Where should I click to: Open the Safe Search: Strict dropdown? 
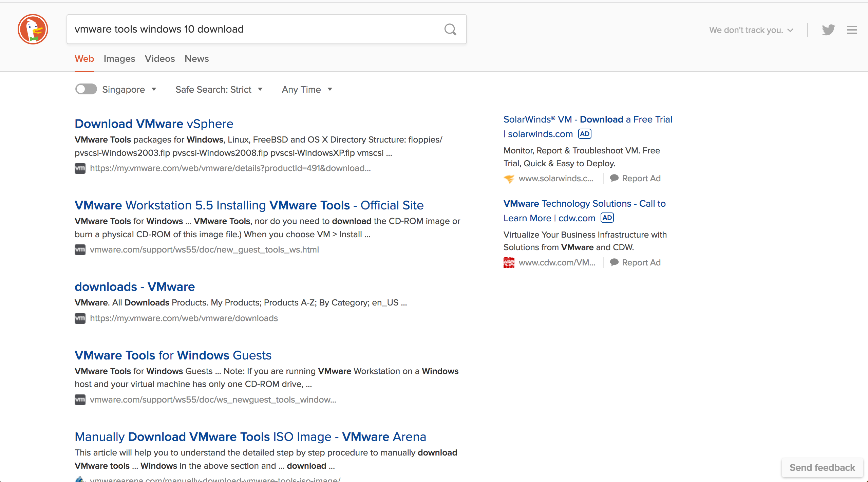coord(219,90)
